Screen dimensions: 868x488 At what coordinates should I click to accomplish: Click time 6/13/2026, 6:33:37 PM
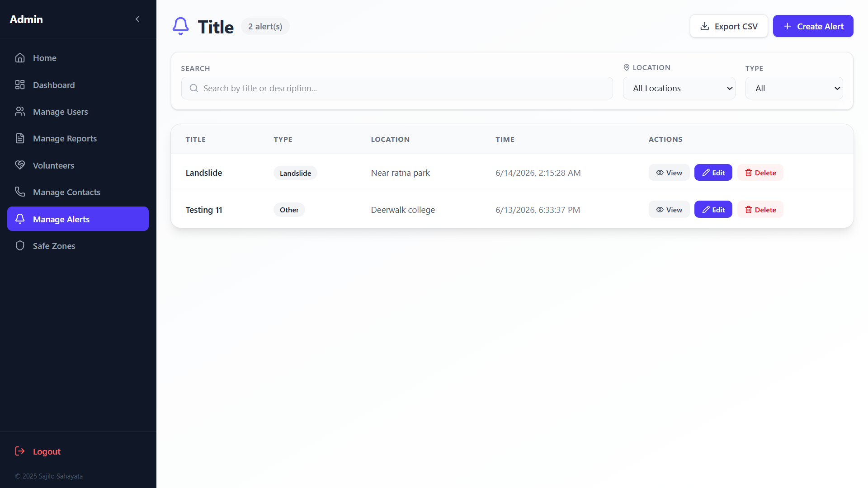tap(538, 210)
